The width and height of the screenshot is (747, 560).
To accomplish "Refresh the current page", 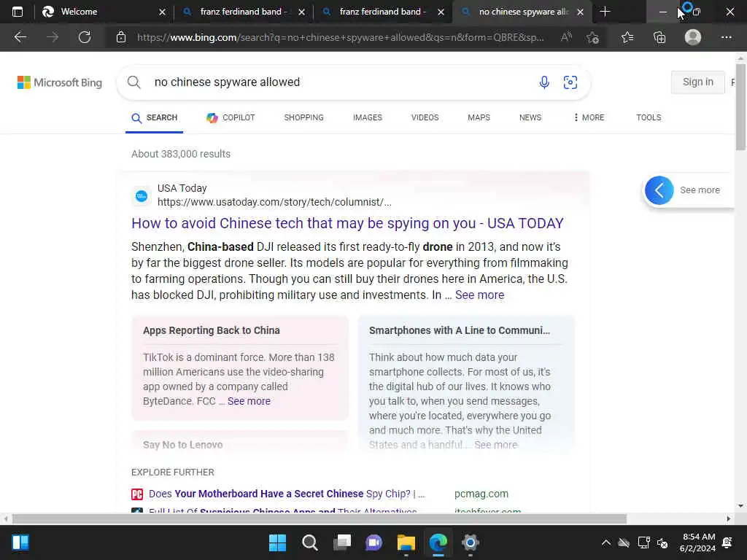I will click(85, 37).
